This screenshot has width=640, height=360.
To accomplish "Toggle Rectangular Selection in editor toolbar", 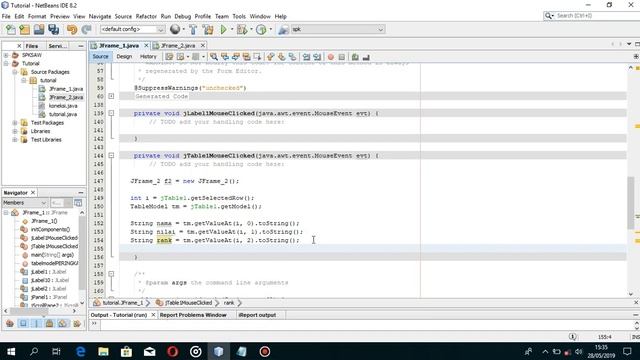I will tap(257, 57).
